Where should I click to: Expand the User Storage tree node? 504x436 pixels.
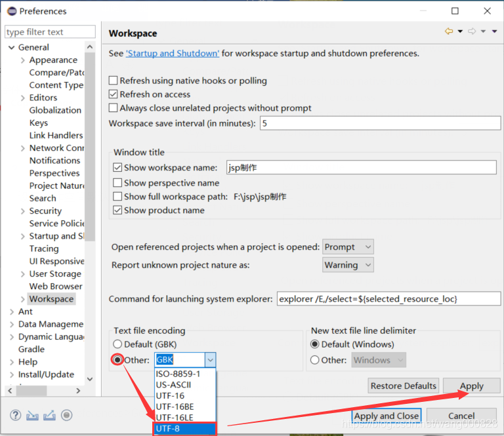(22, 274)
